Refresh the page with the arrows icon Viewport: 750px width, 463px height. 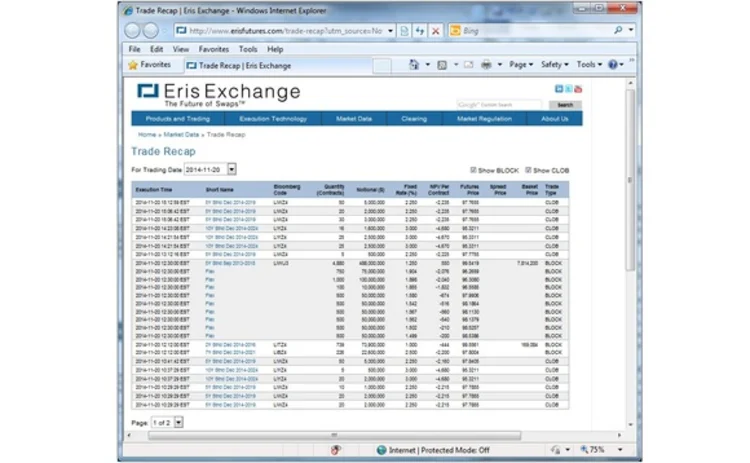coord(420,31)
